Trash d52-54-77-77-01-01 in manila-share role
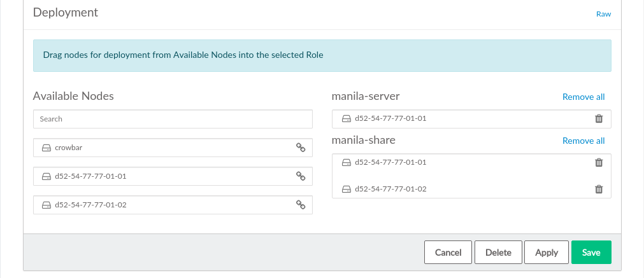 pos(598,162)
